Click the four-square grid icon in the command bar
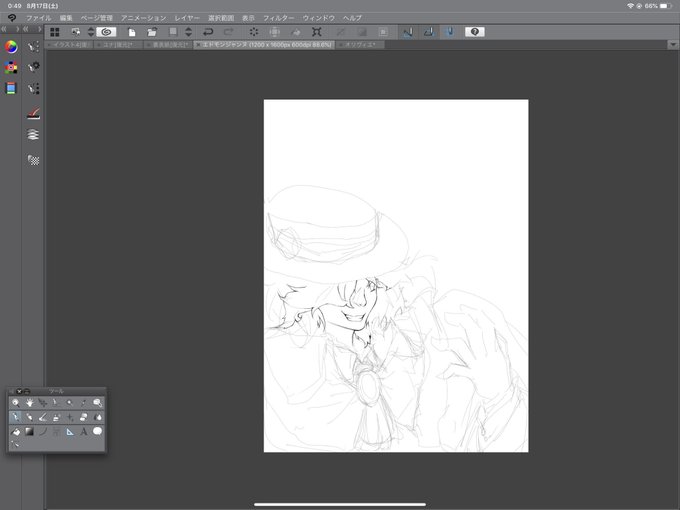The width and height of the screenshot is (680, 510). [x=55, y=32]
